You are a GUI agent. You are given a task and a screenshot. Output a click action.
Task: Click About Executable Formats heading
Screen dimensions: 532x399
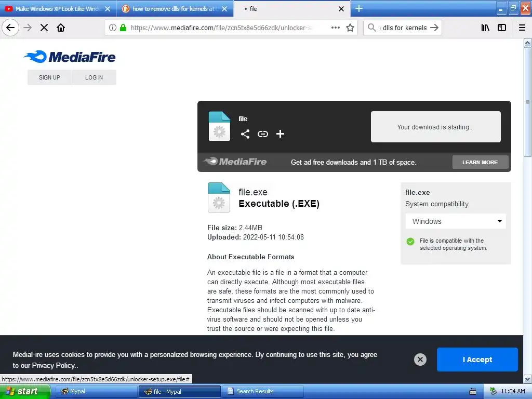point(251,257)
